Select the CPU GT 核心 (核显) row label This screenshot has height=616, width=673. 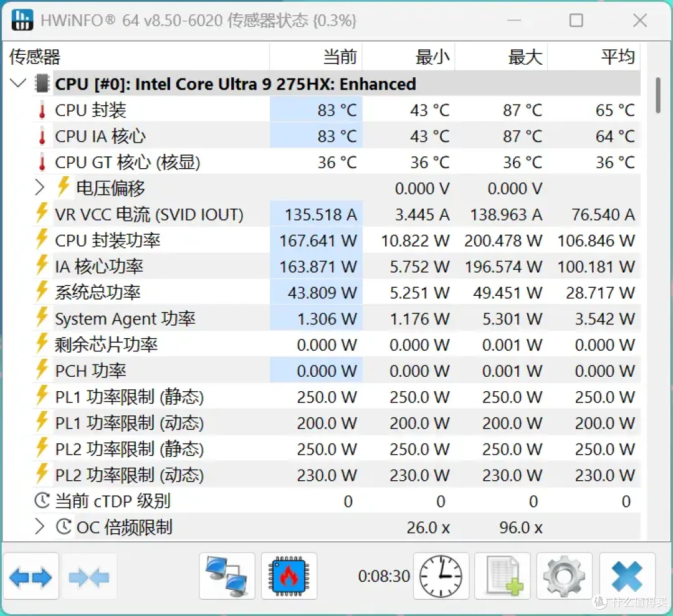point(128,163)
